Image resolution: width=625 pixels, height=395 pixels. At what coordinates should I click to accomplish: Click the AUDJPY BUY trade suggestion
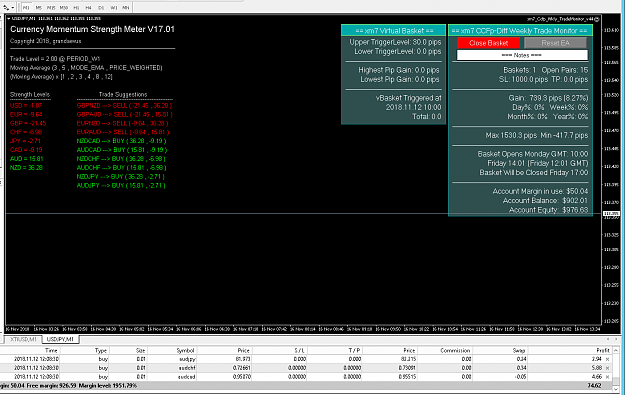click(120, 185)
